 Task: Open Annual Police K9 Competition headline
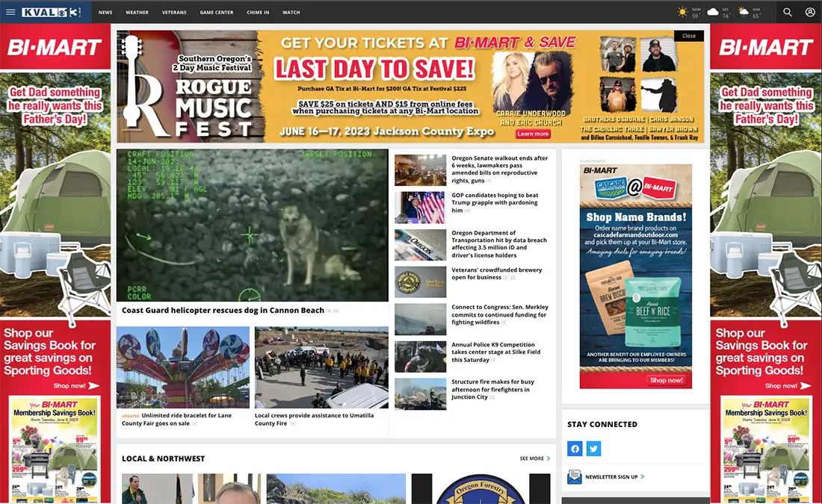click(x=492, y=352)
